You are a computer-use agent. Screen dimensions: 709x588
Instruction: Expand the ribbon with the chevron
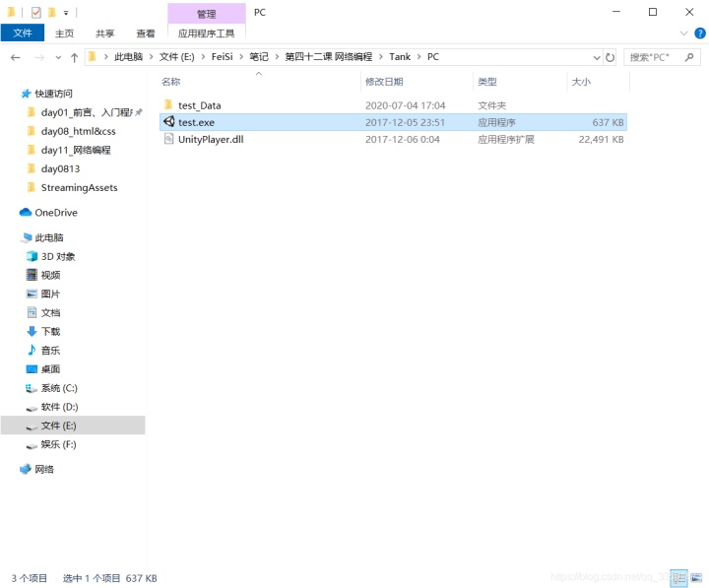(x=683, y=33)
